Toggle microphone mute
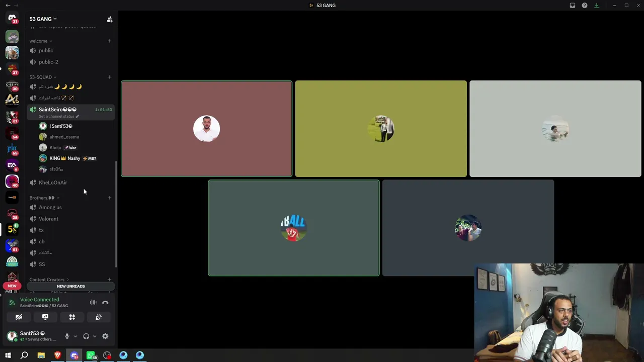Screen dimensions: 644x362 (x=67, y=336)
